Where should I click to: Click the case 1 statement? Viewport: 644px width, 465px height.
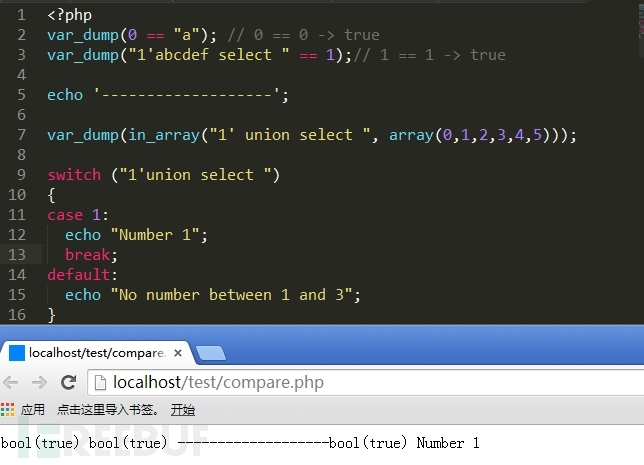point(78,215)
